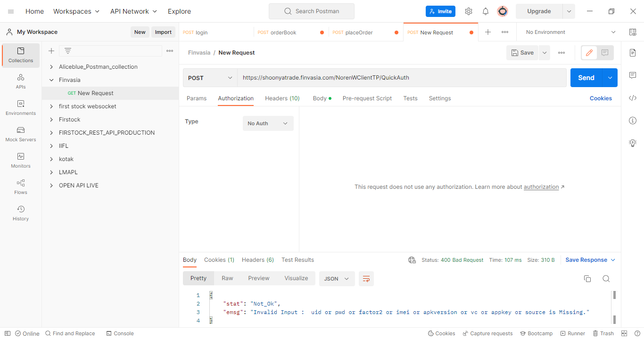Expand Aliceblue_Postman_collection folder
This screenshot has width=644, height=339.
point(51,67)
